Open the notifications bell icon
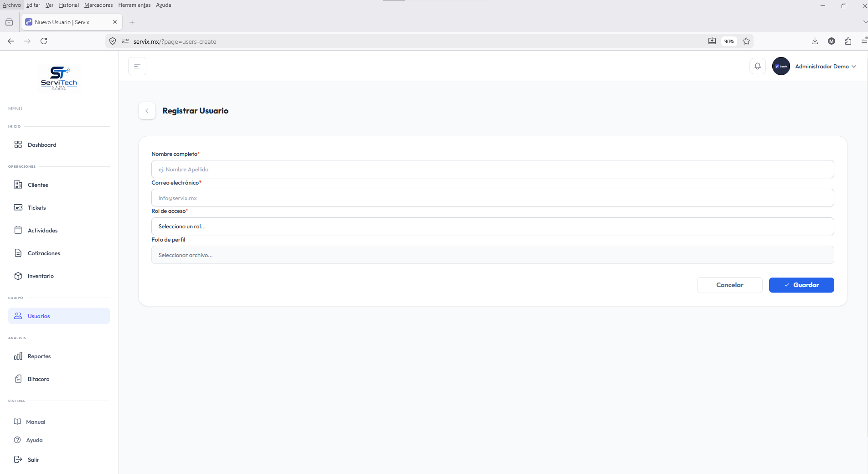The width and height of the screenshot is (868, 474). point(757,66)
